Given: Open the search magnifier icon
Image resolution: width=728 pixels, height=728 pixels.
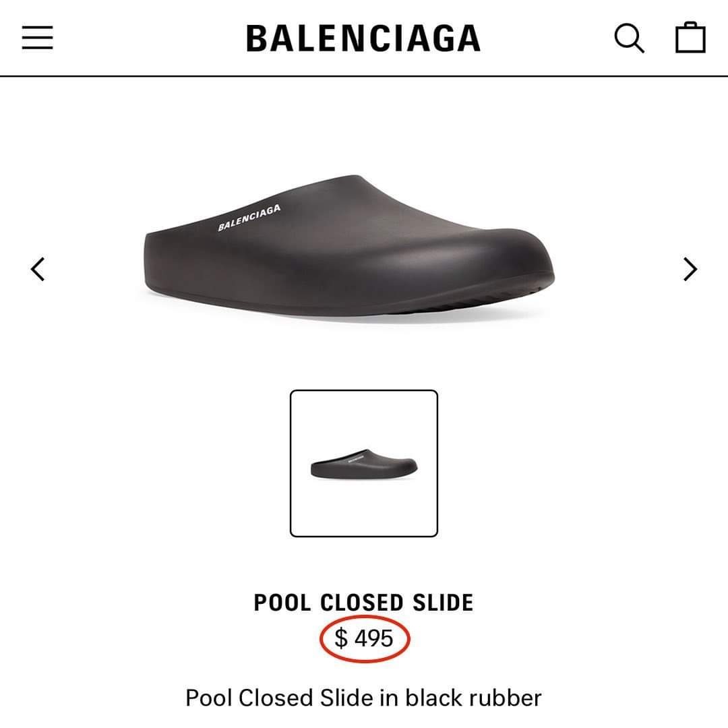Looking at the screenshot, I should [x=629, y=38].
